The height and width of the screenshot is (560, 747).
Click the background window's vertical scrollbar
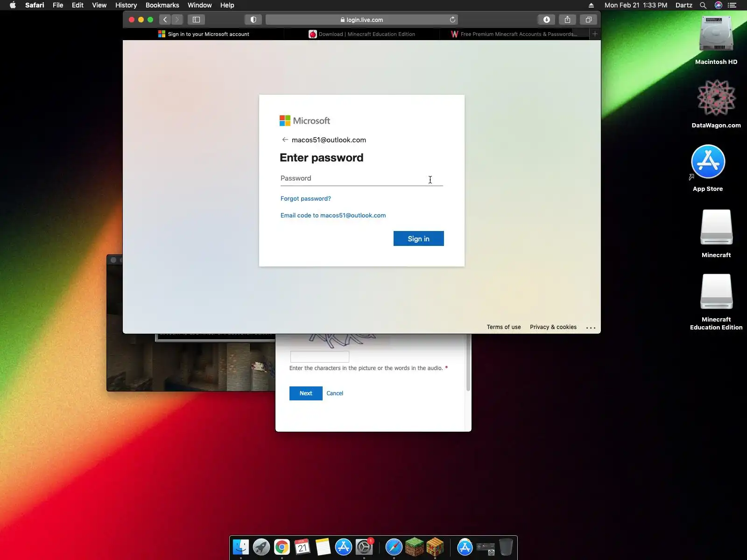(x=468, y=363)
